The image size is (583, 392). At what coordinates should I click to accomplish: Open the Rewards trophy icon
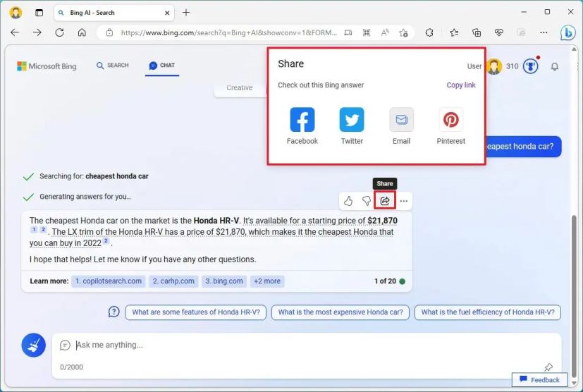click(531, 66)
